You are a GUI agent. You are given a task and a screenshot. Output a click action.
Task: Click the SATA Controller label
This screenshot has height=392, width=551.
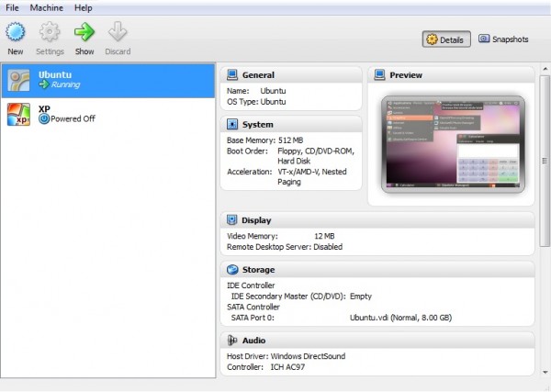click(x=253, y=307)
